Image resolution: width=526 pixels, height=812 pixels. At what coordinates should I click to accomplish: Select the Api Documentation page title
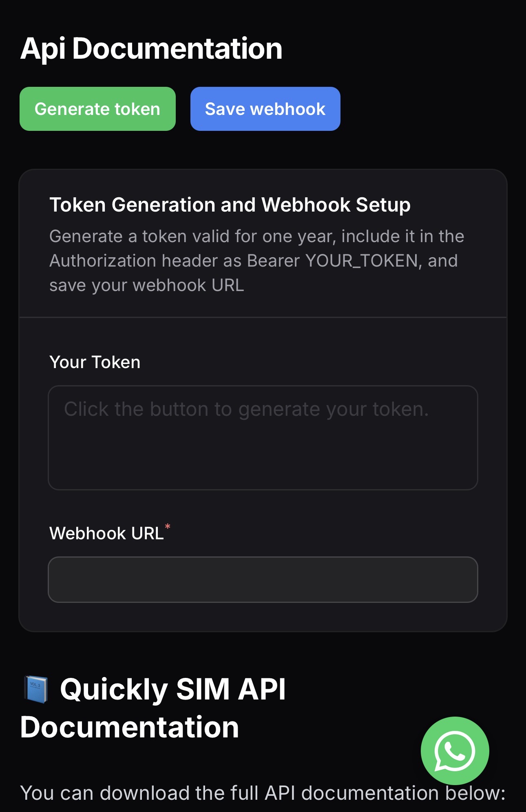151,49
